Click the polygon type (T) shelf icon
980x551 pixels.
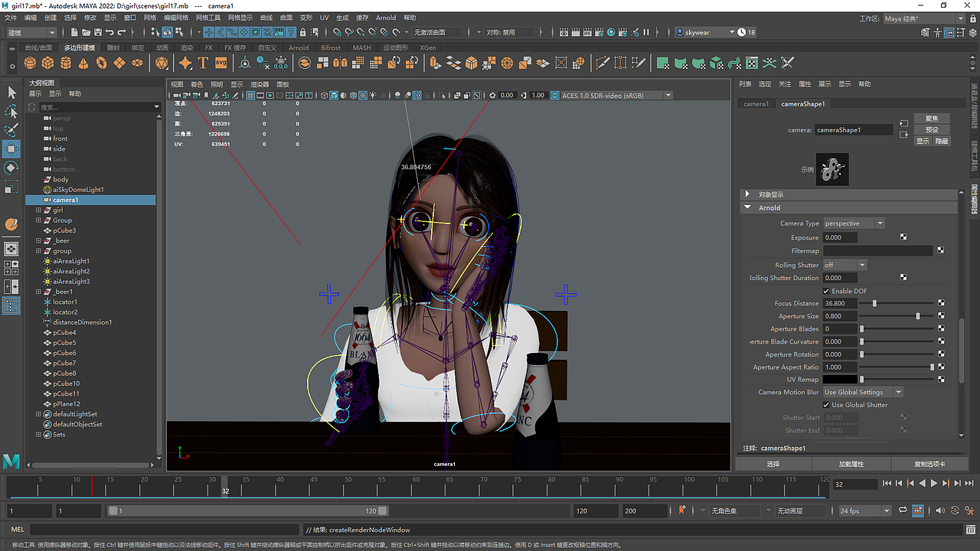click(x=203, y=63)
